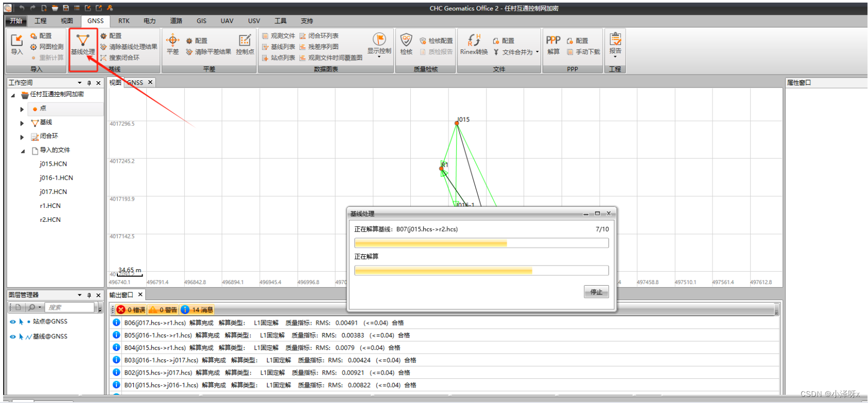Screen dimensions: 868x403
Task: Open the 开始 start menu tab
Action: point(16,21)
